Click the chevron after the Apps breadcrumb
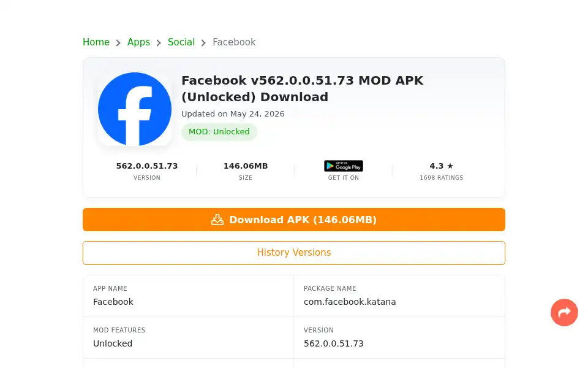The image size is (588, 368). tap(159, 43)
